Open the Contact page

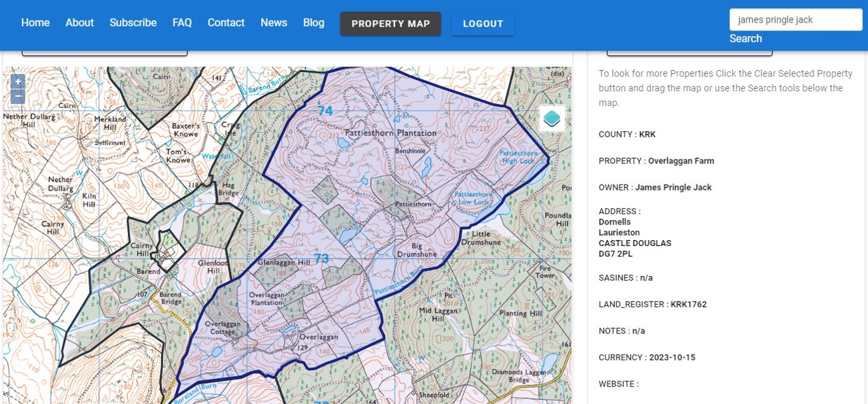tap(226, 23)
